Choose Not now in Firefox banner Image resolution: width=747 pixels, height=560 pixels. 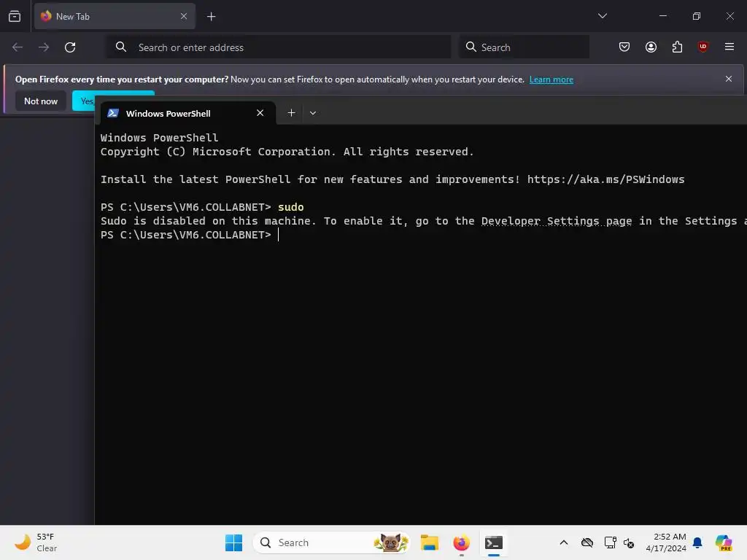coord(41,101)
